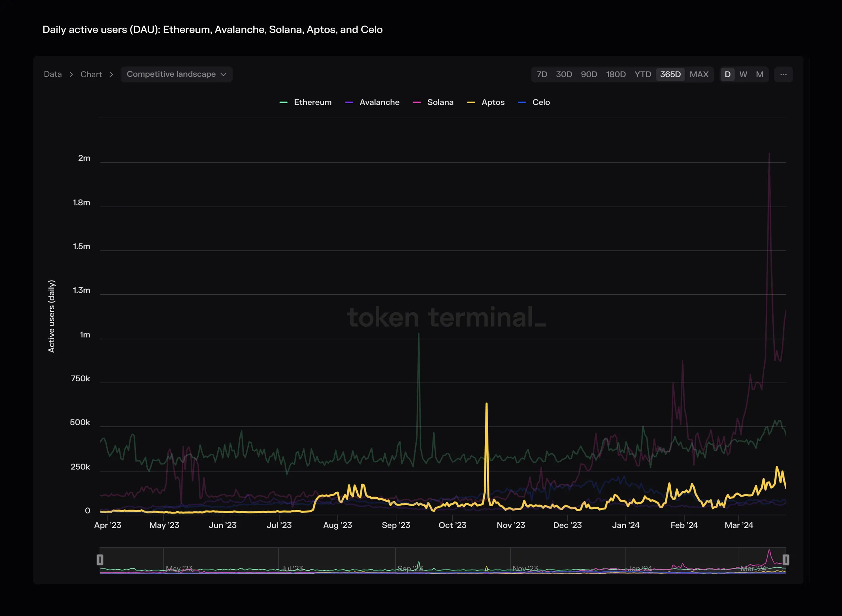842x616 pixels.
Task: Click the Ethereum peak in mid September
Action: point(418,334)
